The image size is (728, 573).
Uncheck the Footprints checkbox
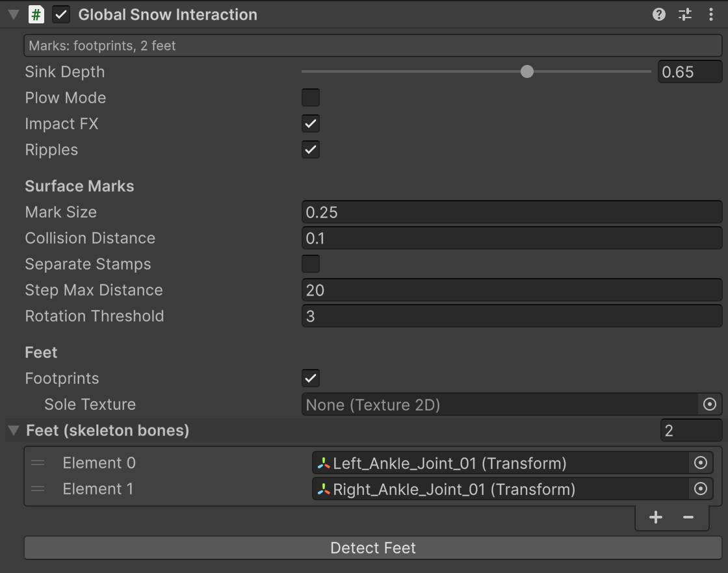point(311,378)
